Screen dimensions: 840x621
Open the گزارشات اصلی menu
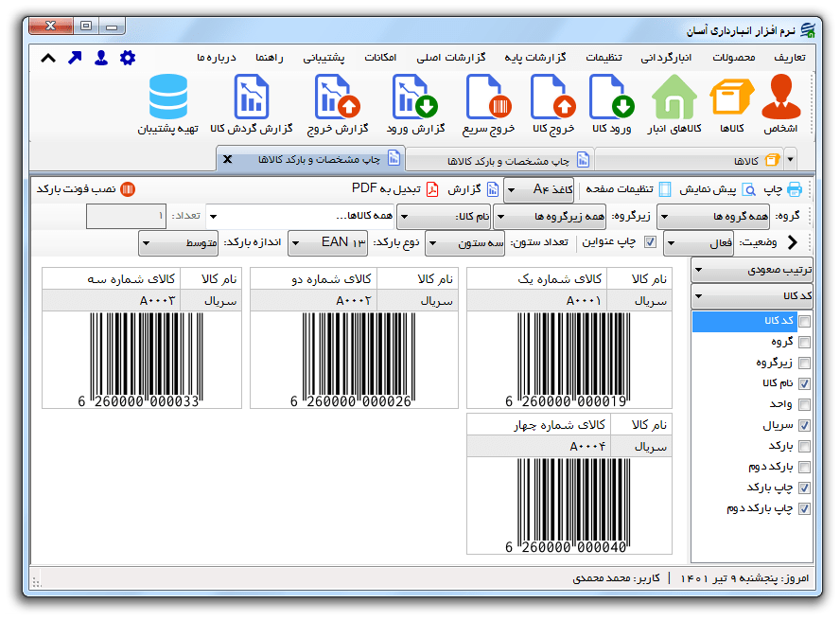451,58
